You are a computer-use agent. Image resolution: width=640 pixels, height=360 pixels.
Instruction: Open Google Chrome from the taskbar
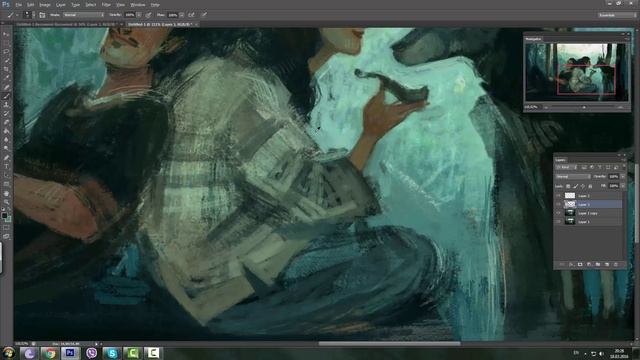point(50,353)
